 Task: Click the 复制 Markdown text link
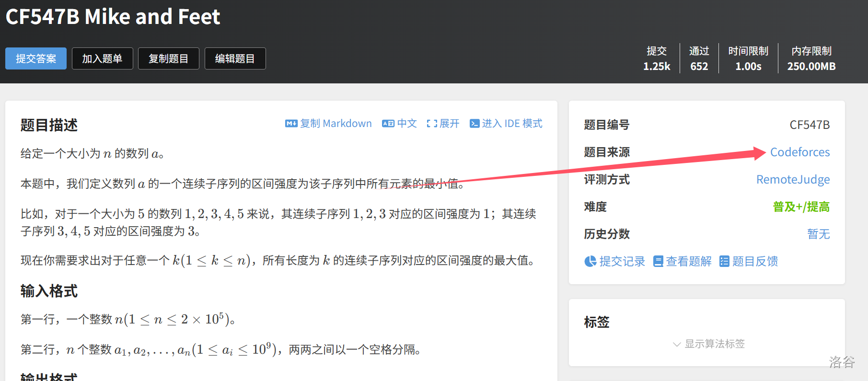coord(336,124)
